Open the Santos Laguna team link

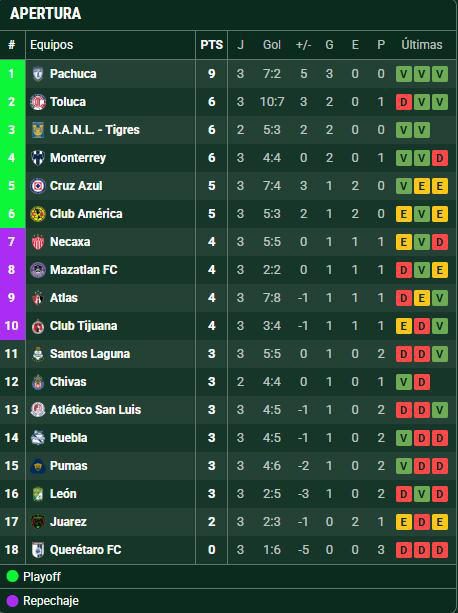coord(90,354)
